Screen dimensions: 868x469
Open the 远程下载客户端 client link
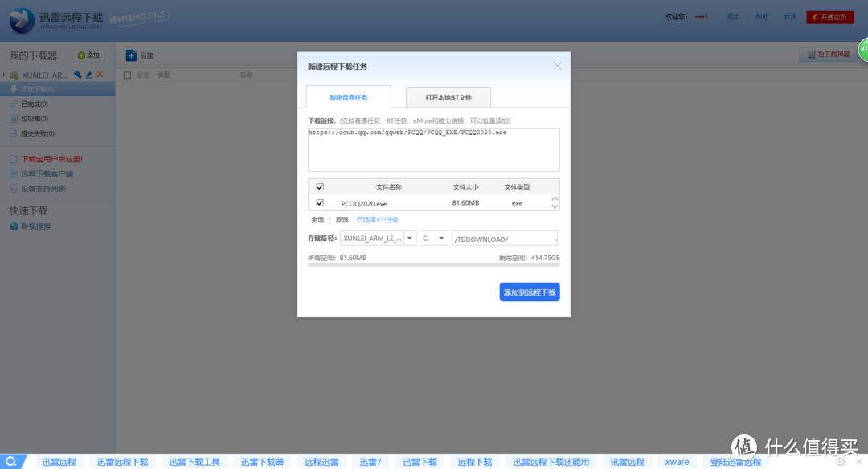point(47,173)
